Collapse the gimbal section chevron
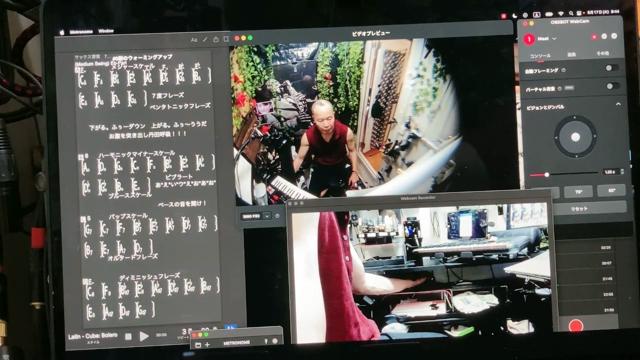The image size is (640, 360). (618, 105)
